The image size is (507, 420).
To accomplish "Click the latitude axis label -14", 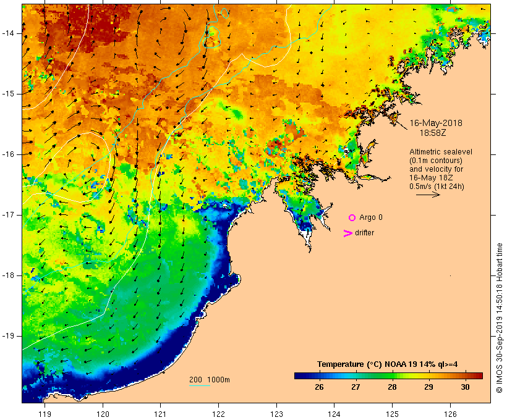I will (x=8, y=33).
